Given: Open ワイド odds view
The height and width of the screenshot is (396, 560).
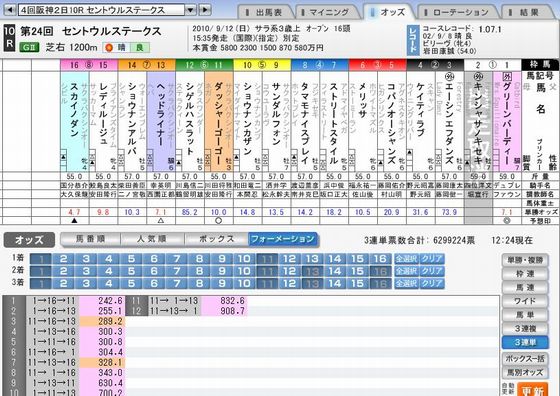Looking at the screenshot, I should [x=525, y=301].
